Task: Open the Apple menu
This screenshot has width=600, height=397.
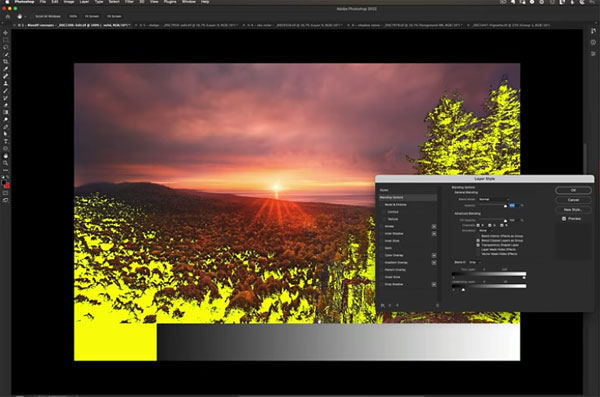Action: pyautogui.click(x=7, y=2)
